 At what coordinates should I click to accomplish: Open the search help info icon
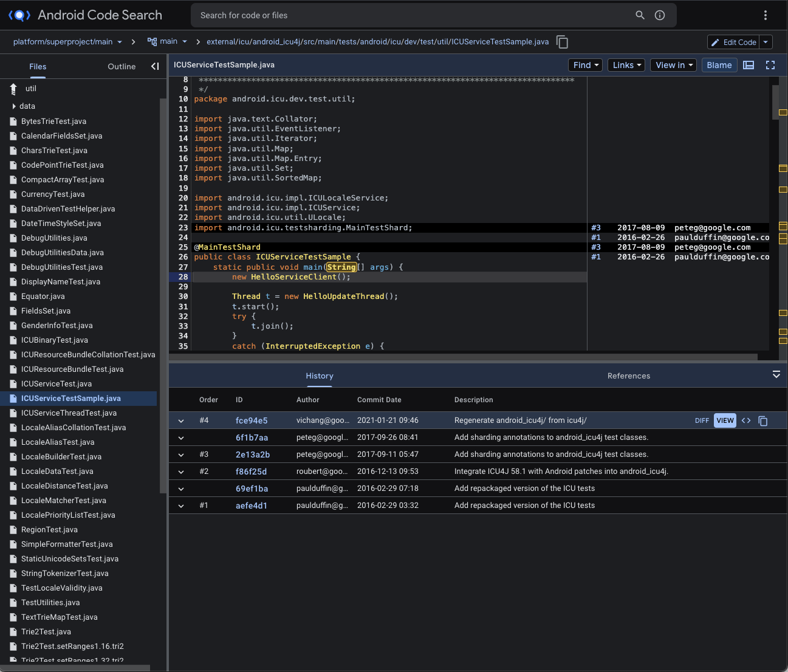(660, 15)
